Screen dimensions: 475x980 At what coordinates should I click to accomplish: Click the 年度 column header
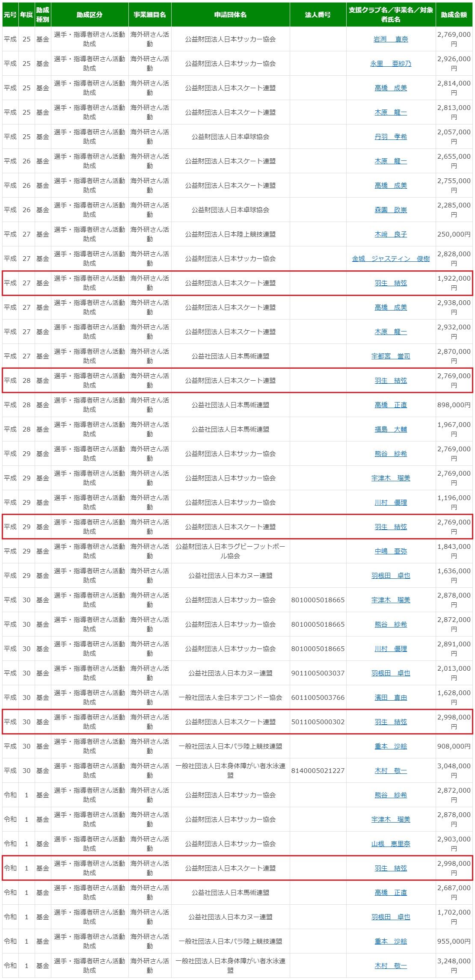coord(27,15)
